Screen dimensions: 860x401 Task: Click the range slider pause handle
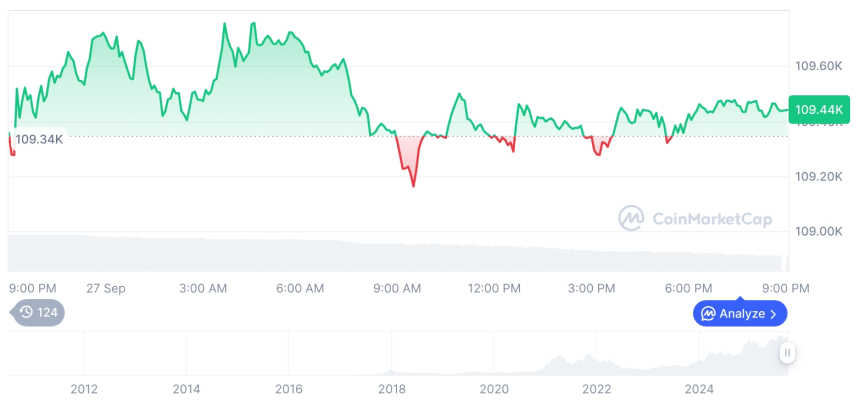pyautogui.click(x=788, y=353)
